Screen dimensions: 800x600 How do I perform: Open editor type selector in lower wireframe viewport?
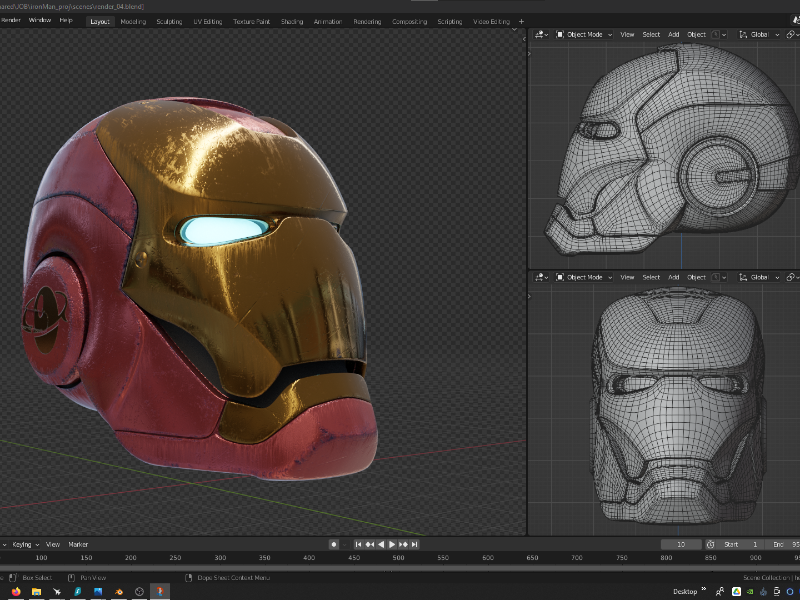(541, 277)
